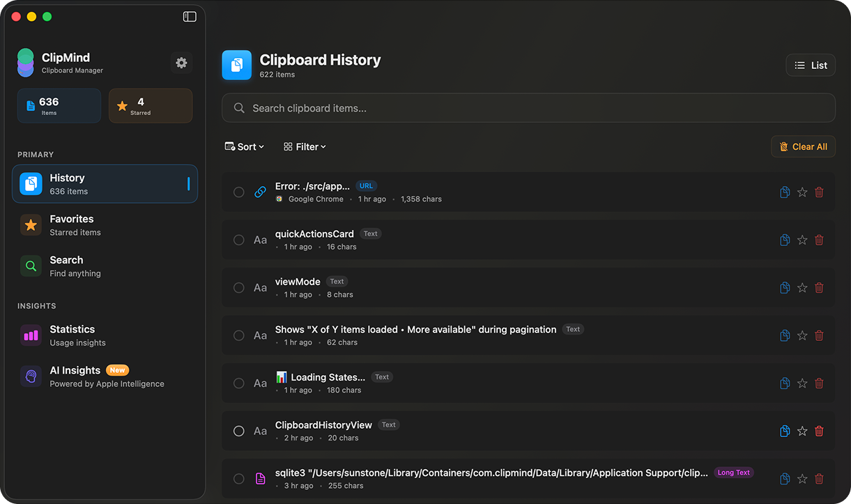Click the Search magnifier icon in sidebar
Viewport: 851px width, 504px height.
tap(31, 266)
